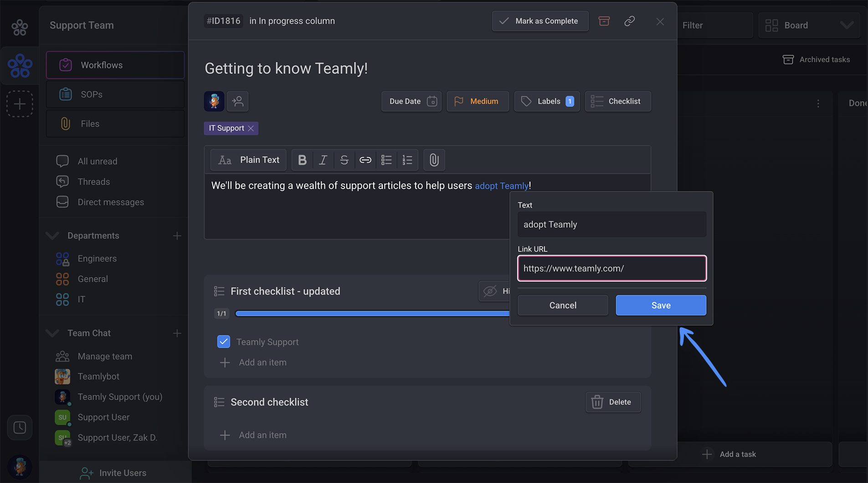Screen dimensions: 868x483
Task: Open Workflows section
Action: (115, 65)
